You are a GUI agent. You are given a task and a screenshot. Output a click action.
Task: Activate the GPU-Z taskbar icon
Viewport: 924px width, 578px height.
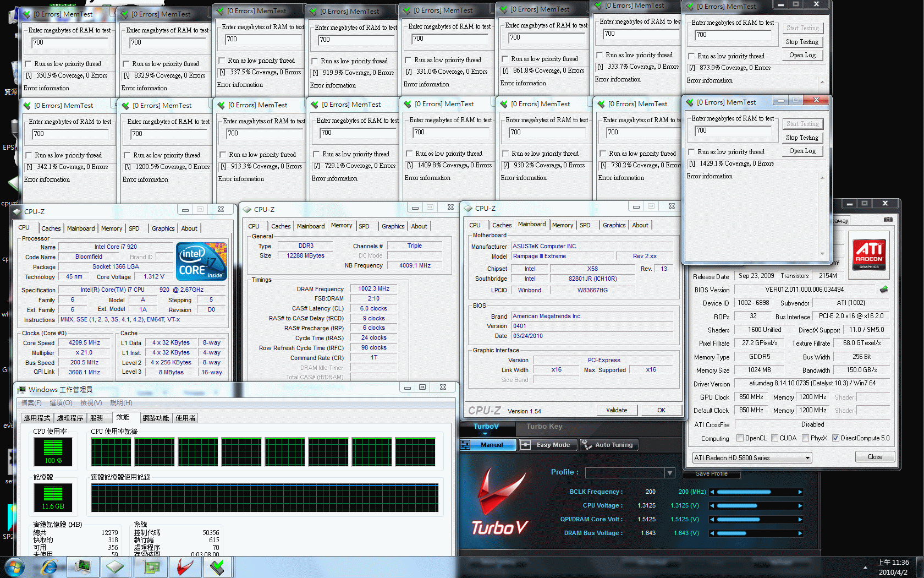tap(152, 566)
